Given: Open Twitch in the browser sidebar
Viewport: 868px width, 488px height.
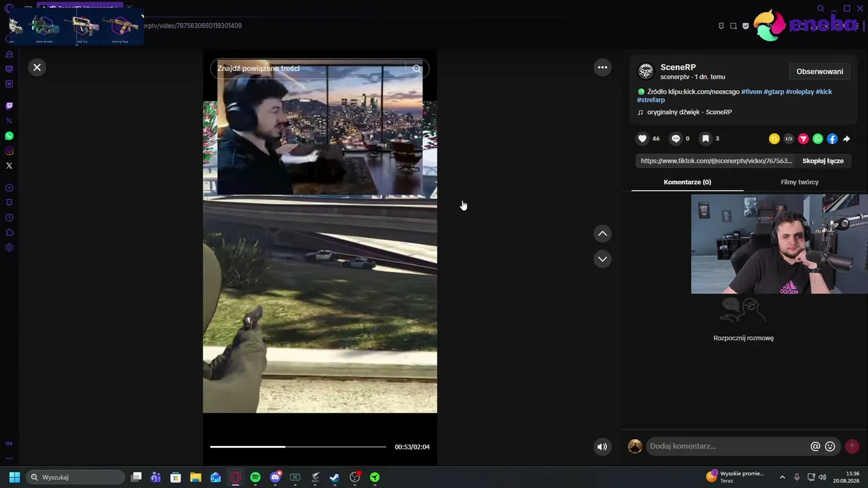Looking at the screenshot, I should tap(9, 106).
